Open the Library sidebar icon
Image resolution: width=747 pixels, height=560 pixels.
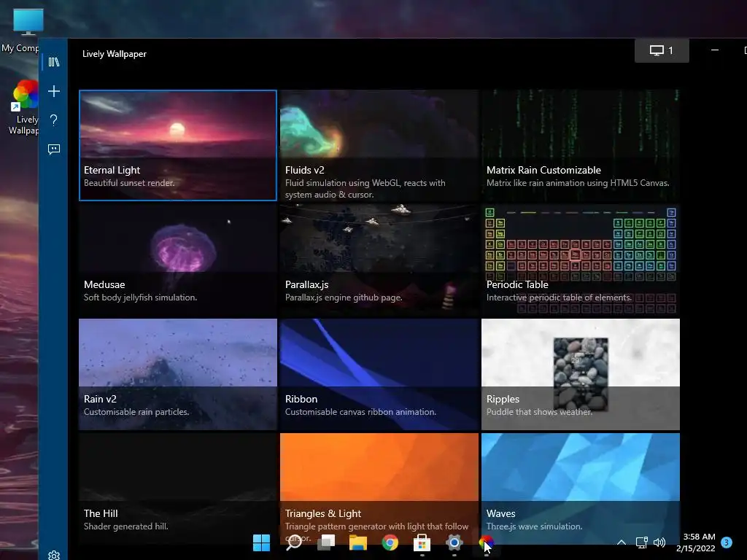point(54,62)
